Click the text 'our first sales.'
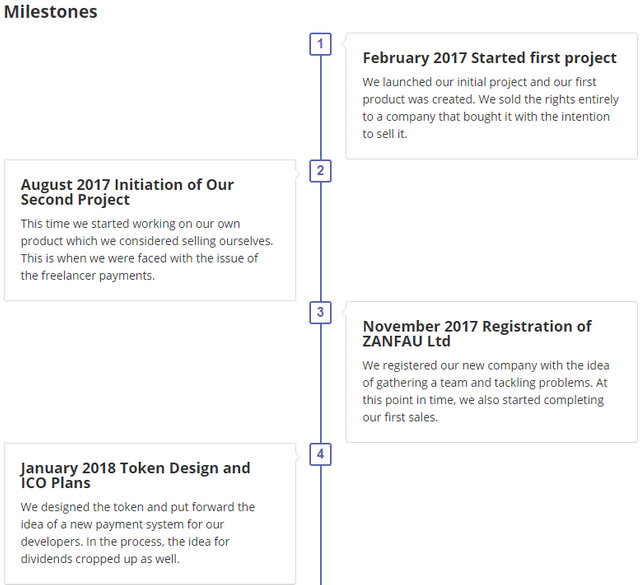 (400, 417)
